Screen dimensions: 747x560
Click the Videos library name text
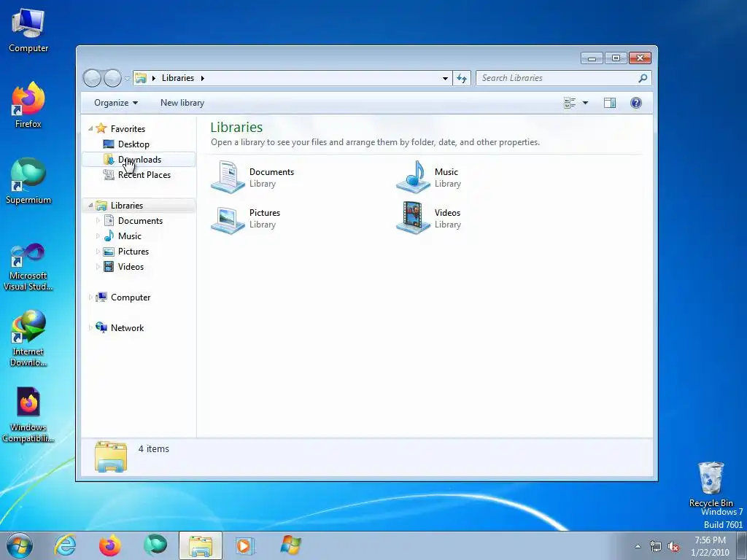pos(447,213)
